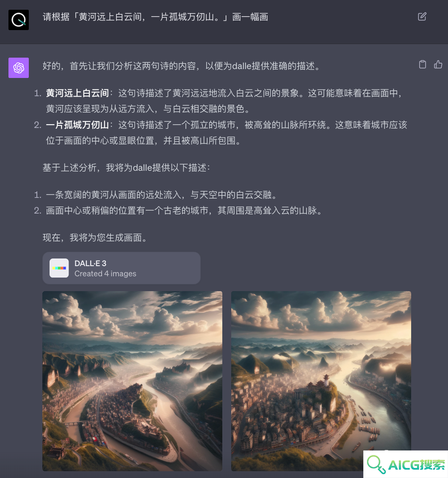
Task: Like the response with the thumbs-up icon
Action: point(438,64)
